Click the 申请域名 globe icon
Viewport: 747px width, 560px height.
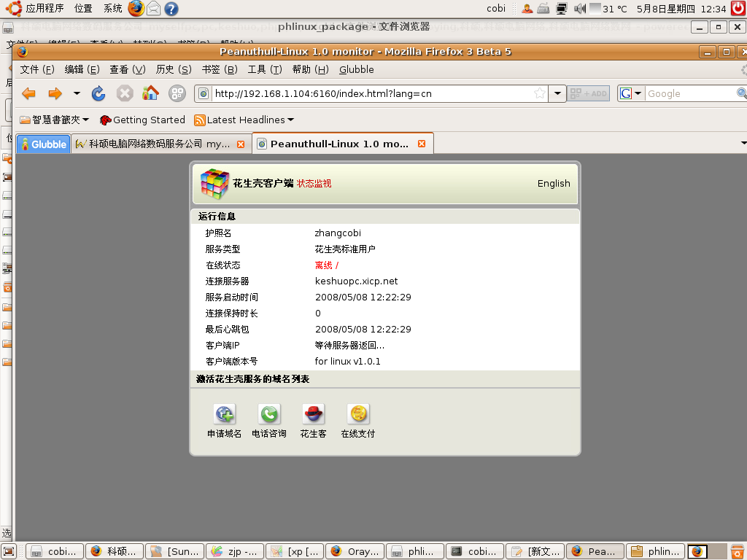pos(225,413)
